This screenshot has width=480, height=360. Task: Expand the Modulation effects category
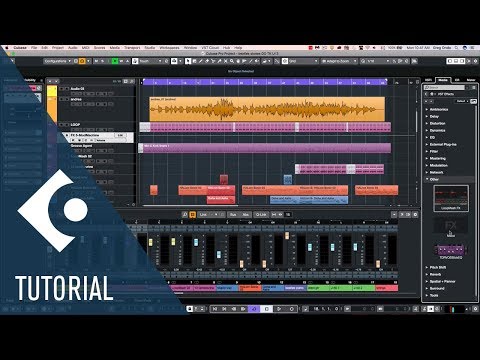point(427,165)
